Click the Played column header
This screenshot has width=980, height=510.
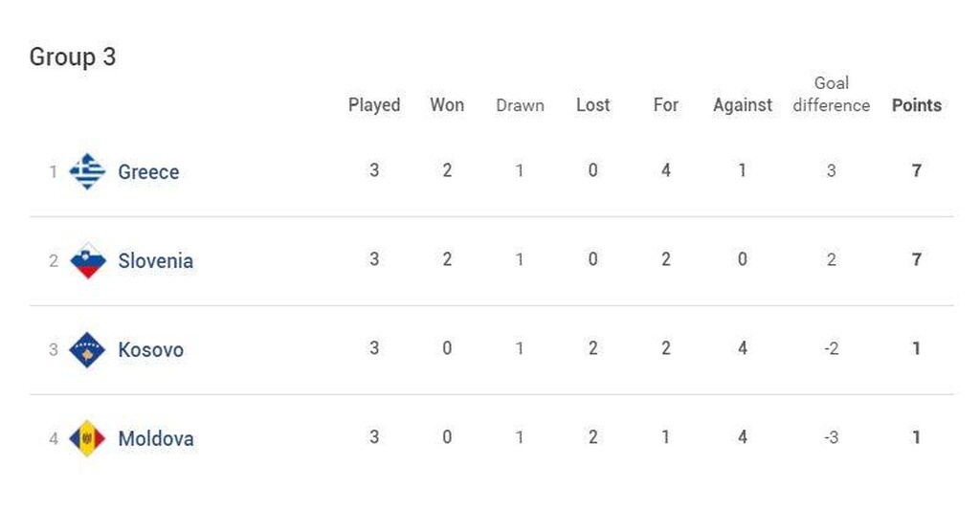pos(374,105)
